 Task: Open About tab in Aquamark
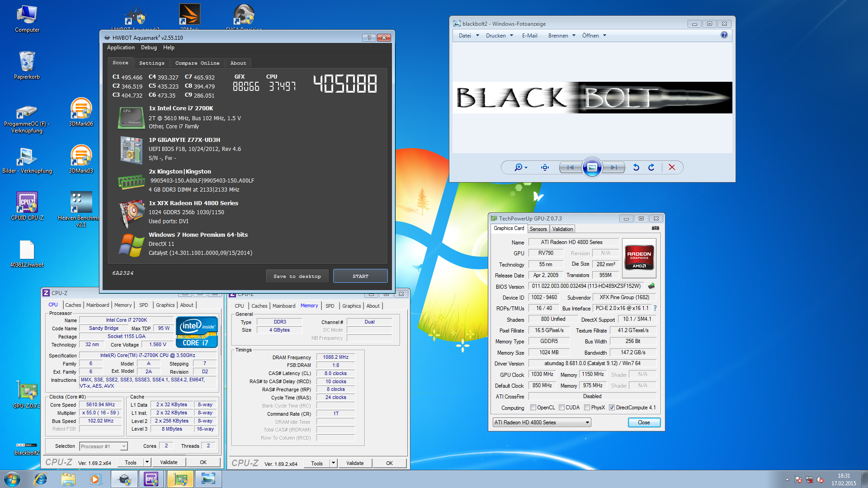pyautogui.click(x=238, y=63)
